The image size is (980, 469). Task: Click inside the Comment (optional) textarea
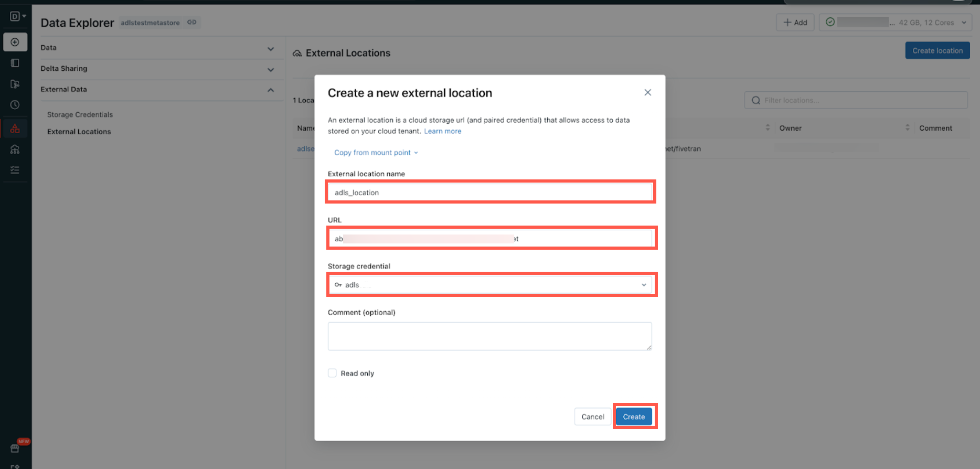click(x=490, y=336)
